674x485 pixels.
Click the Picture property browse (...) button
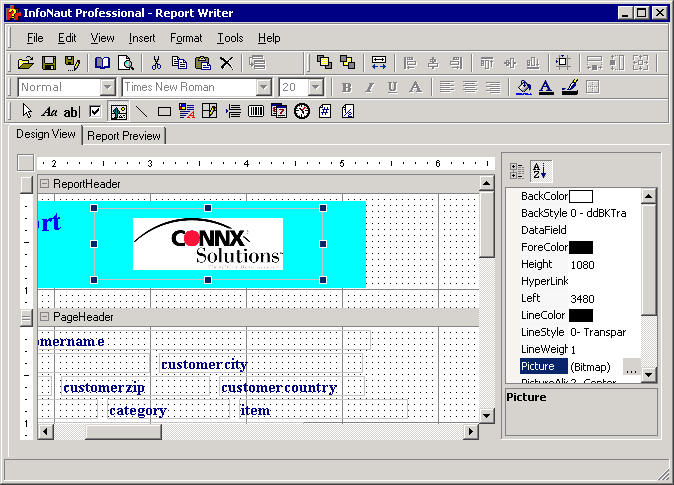pyautogui.click(x=631, y=367)
